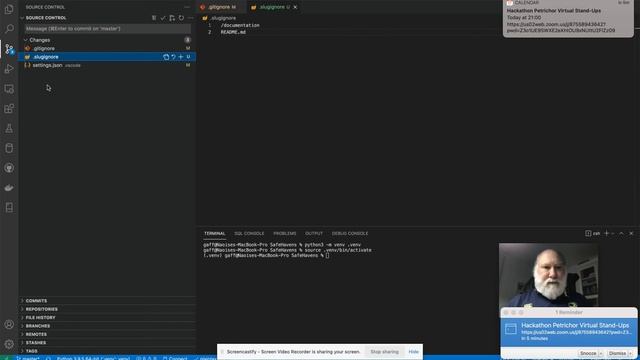The height and width of the screenshot is (360, 640).
Task: Open the Extensions view
Action: [x=9, y=109]
